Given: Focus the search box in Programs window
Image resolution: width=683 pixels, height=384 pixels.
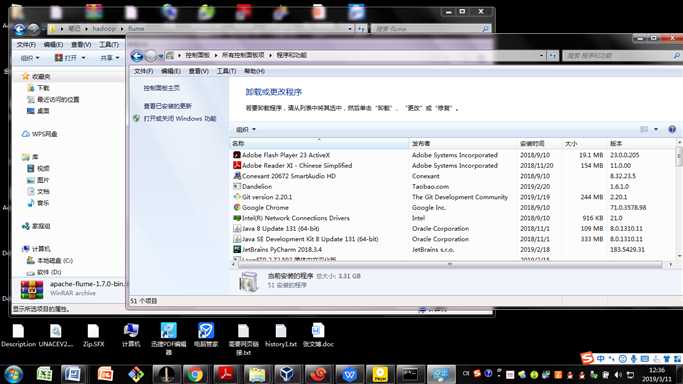Looking at the screenshot, I should [622, 56].
